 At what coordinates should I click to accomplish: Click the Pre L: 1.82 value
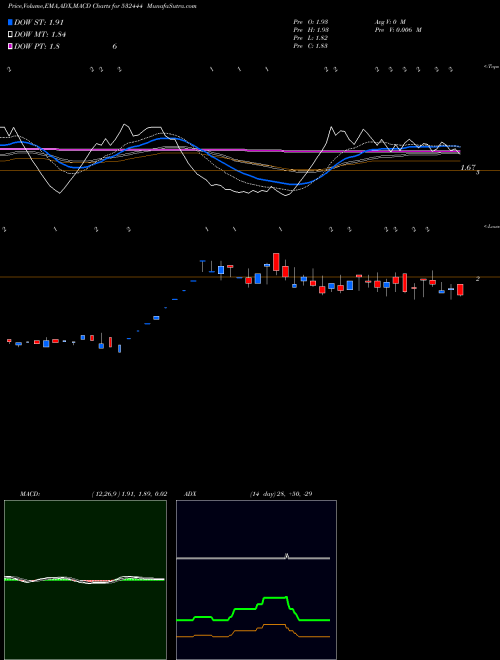[311, 38]
